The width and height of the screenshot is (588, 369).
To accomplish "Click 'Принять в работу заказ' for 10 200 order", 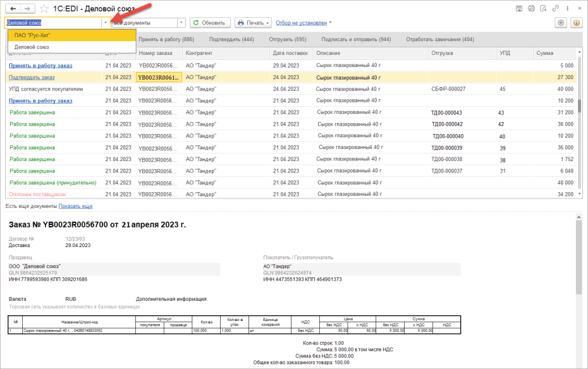I will tap(40, 100).
